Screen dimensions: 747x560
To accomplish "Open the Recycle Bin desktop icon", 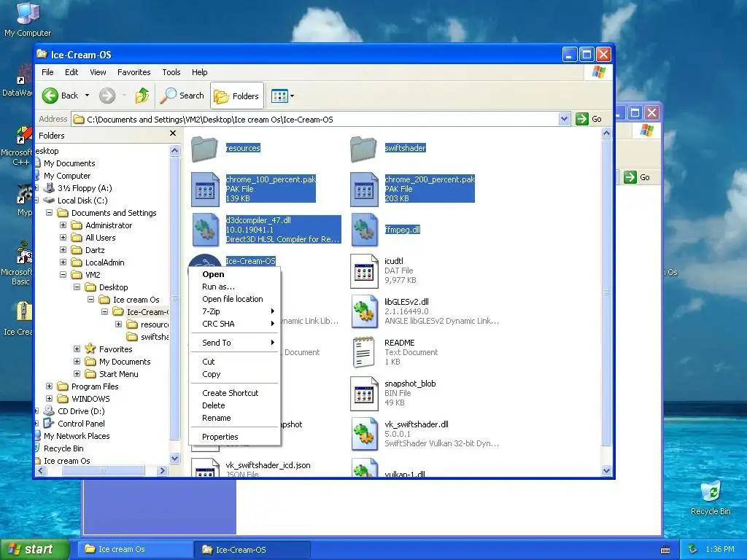I will pos(711,491).
